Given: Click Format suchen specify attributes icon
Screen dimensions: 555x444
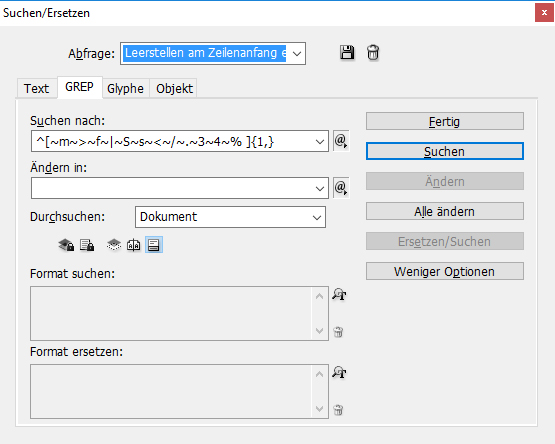Looking at the screenshot, I should (339, 295).
